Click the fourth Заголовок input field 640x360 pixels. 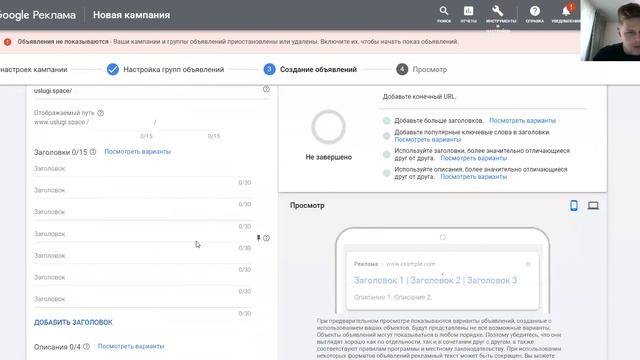click(x=142, y=234)
